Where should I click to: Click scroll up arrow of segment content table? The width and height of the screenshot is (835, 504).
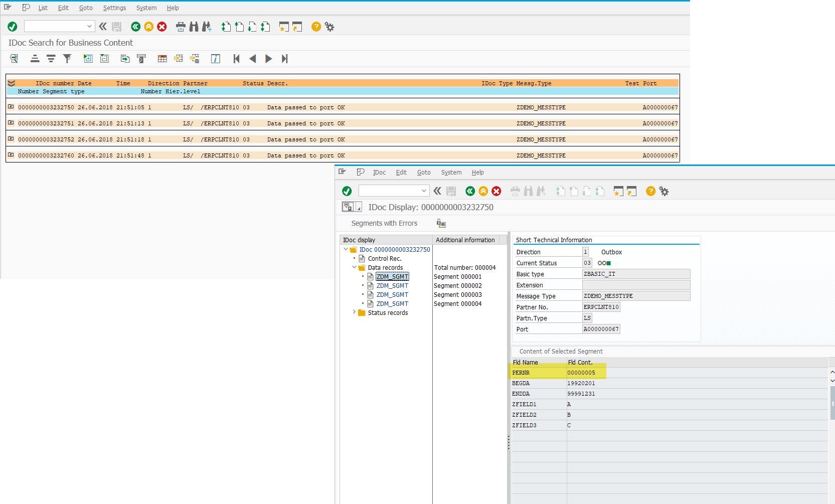(832, 372)
